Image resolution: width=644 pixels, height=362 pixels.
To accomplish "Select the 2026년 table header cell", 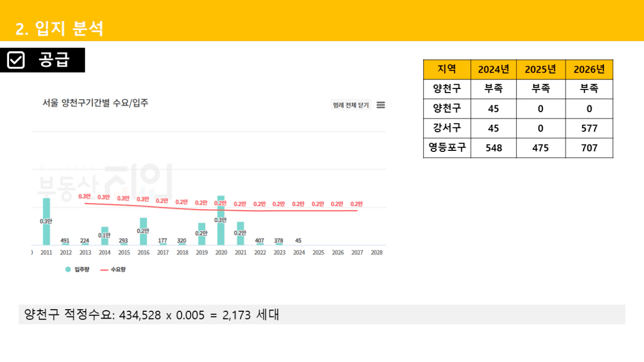I will (x=589, y=69).
